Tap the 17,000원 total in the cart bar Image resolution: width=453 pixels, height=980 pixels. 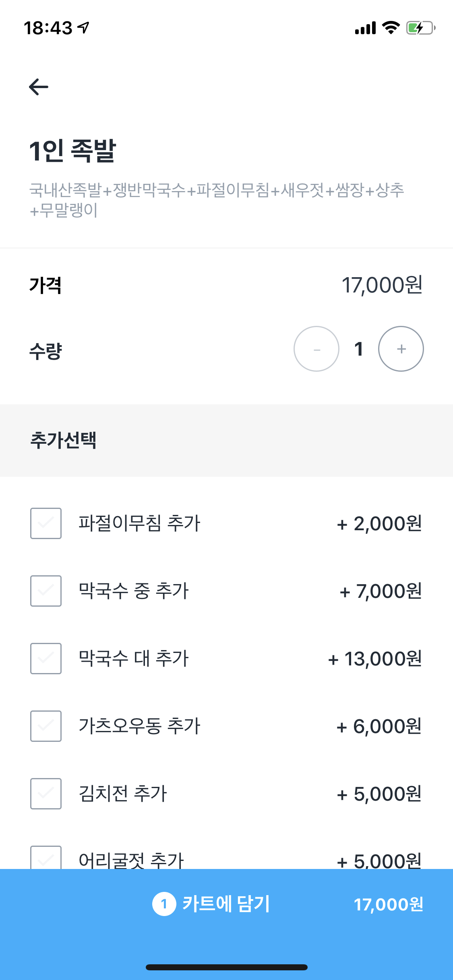[x=389, y=904]
